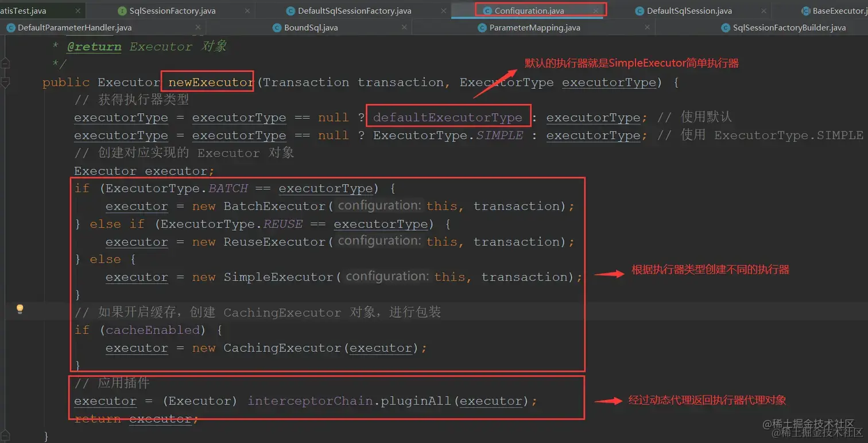The width and height of the screenshot is (868, 443).
Task: Click the configuration: hint in ReuseExecutor call
Action: click(x=380, y=241)
